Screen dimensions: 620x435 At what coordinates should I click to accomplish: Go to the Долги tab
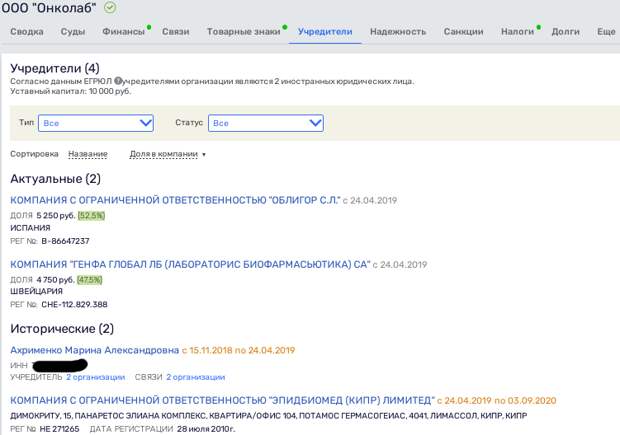(x=565, y=32)
